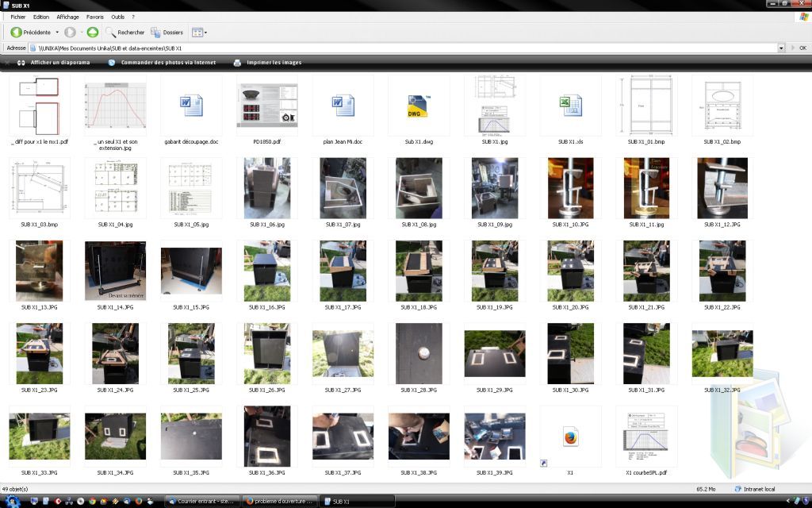Select the SUB X1_03.bmp drawing thumbnail

tap(40, 187)
